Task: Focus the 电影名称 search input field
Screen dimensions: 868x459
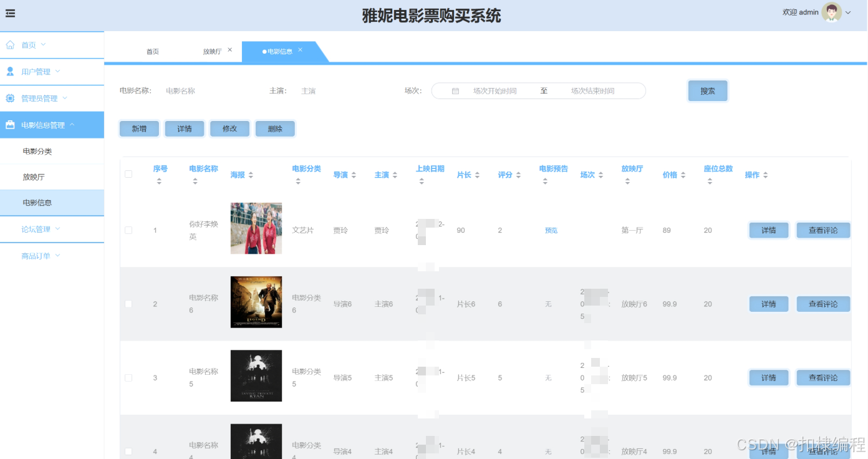Action: [206, 91]
